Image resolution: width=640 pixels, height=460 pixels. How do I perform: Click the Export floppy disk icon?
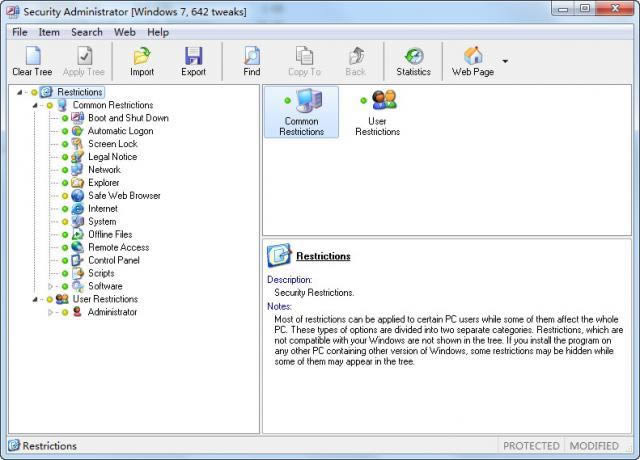pos(193,56)
